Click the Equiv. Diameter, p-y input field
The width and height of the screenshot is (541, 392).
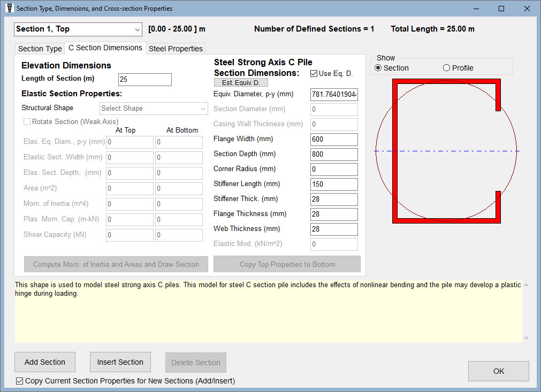tap(334, 95)
